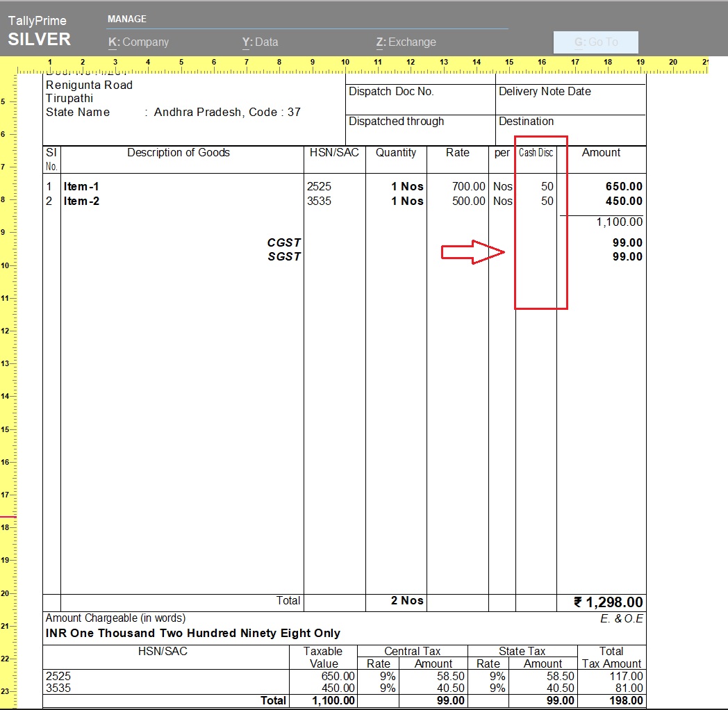Screen dimensions: 728x710
Task: Click the TallyPrime SILVER logo text
Action: [39, 31]
